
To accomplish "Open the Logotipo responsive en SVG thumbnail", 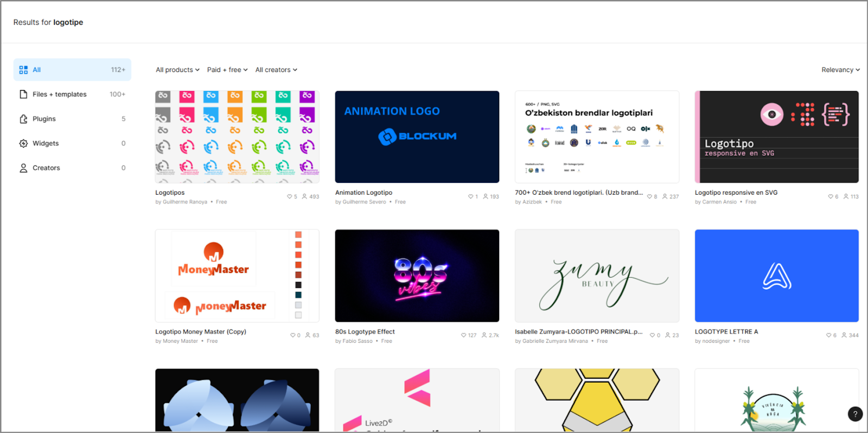I will pyautogui.click(x=776, y=137).
